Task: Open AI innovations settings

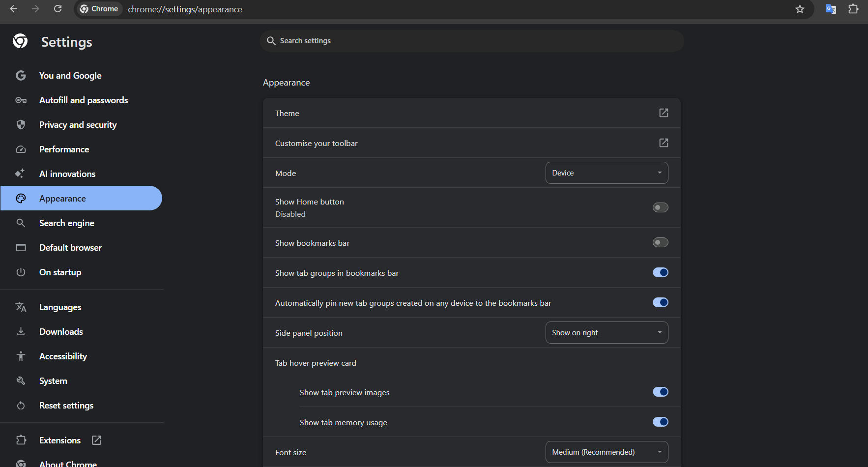Action: click(67, 174)
